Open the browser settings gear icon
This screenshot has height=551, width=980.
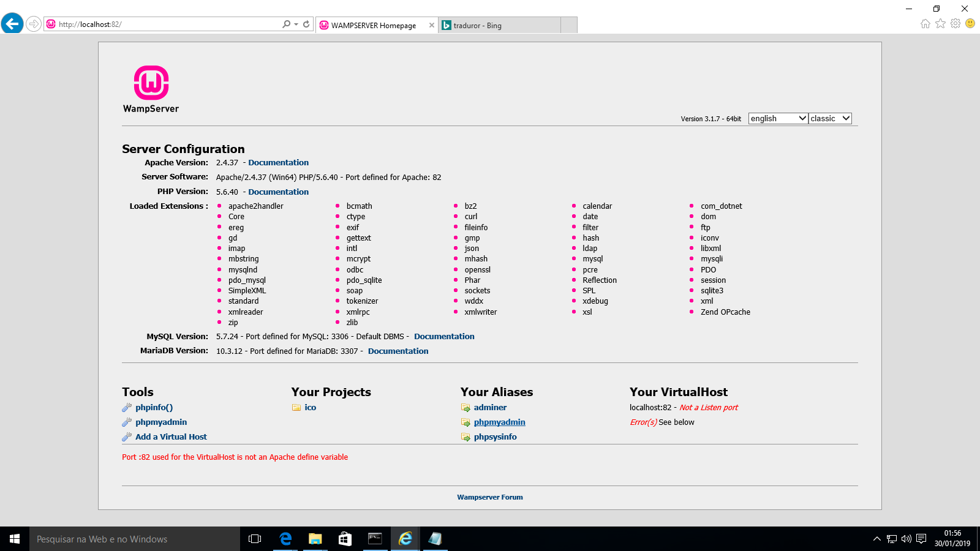click(x=956, y=24)
